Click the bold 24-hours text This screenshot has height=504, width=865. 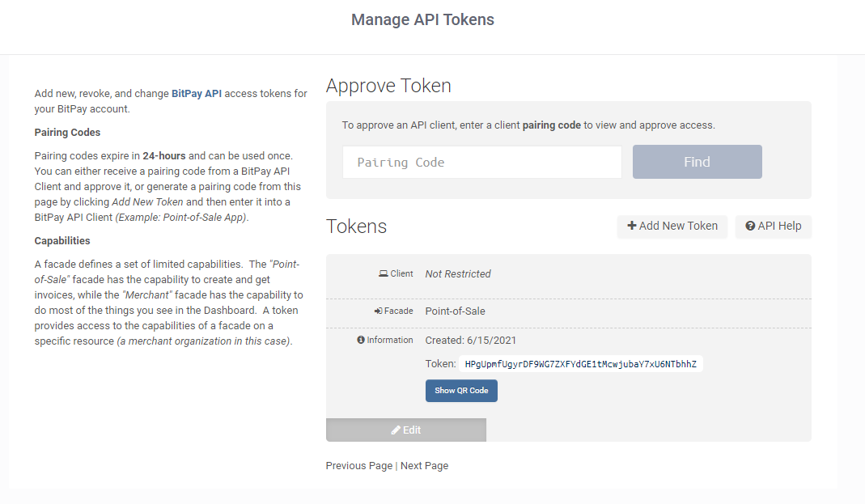(163, 156)
